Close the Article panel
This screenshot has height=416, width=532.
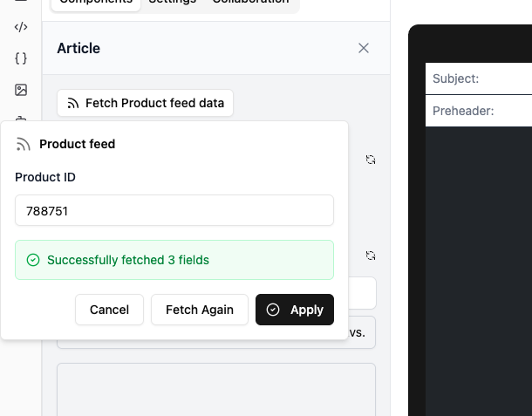click(364, 48)
